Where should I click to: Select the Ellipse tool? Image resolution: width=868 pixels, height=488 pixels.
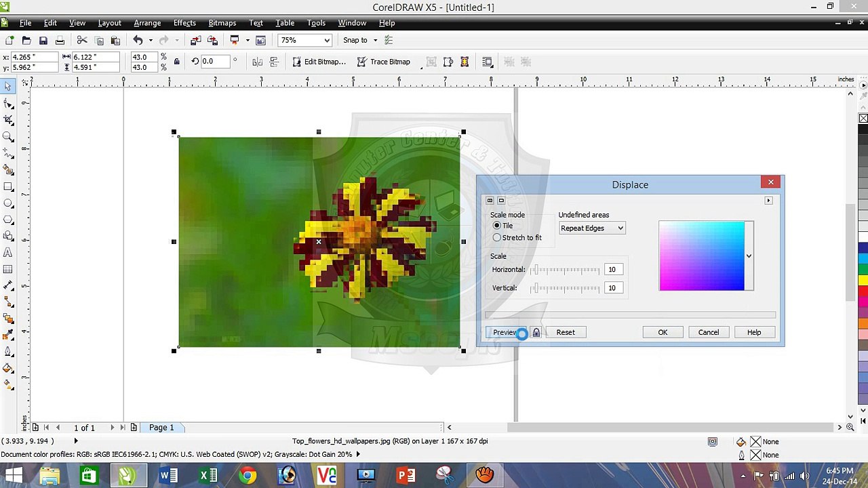[8, 203]
